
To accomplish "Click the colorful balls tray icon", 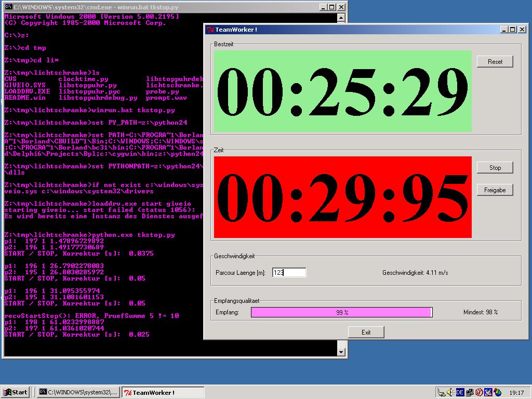I will (x=498, y=392).
